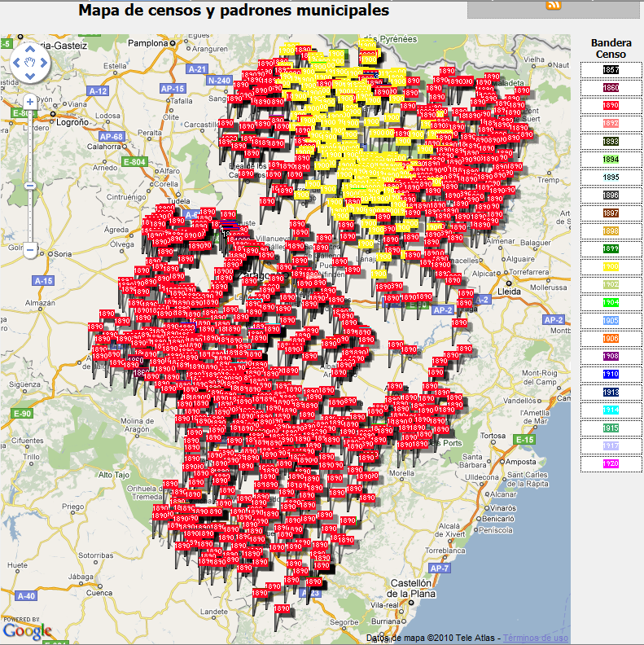Click the zoom slider handle
The height and width of the screenshot is (645, 644).
click(30, 186)
